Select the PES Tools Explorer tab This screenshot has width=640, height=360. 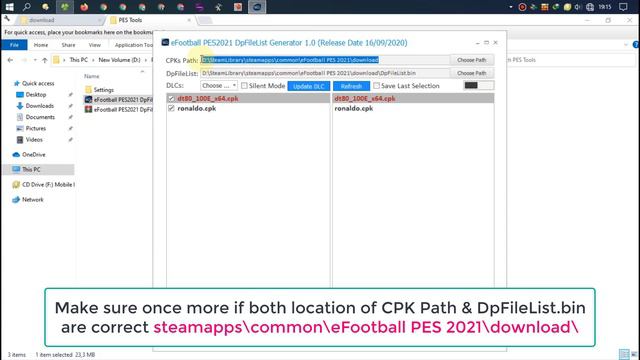pyautogui.click(x=150, y=20)
